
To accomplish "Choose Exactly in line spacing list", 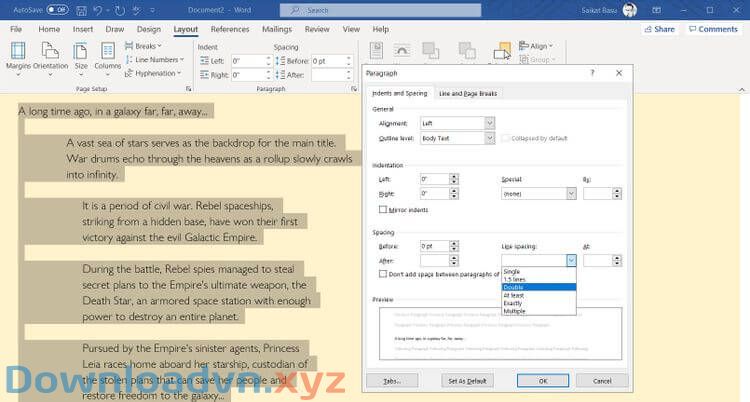I will click(x=539, y=303).
